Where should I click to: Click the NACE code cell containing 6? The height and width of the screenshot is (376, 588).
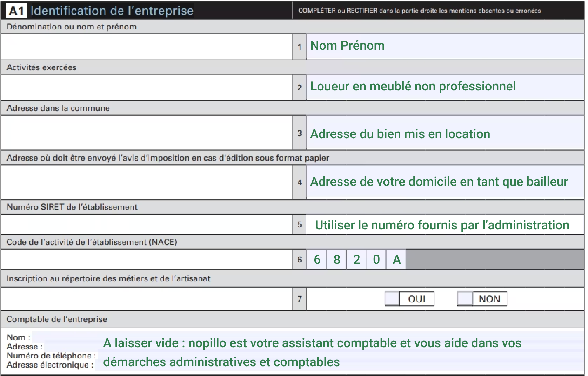point(317,260)
